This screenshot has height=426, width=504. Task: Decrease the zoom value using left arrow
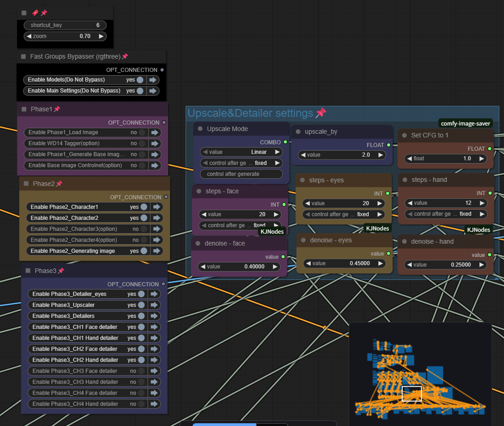coord(29,36)
